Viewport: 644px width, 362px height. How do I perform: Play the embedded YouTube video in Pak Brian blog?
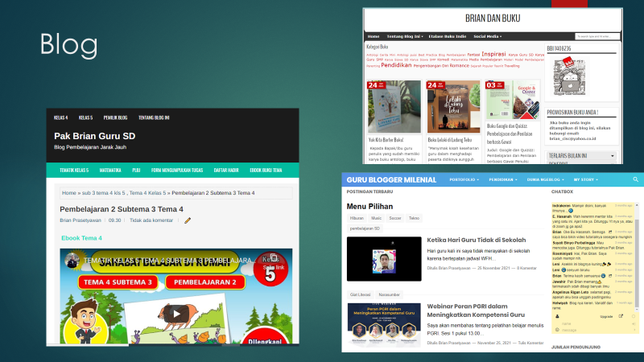point(176,314)
